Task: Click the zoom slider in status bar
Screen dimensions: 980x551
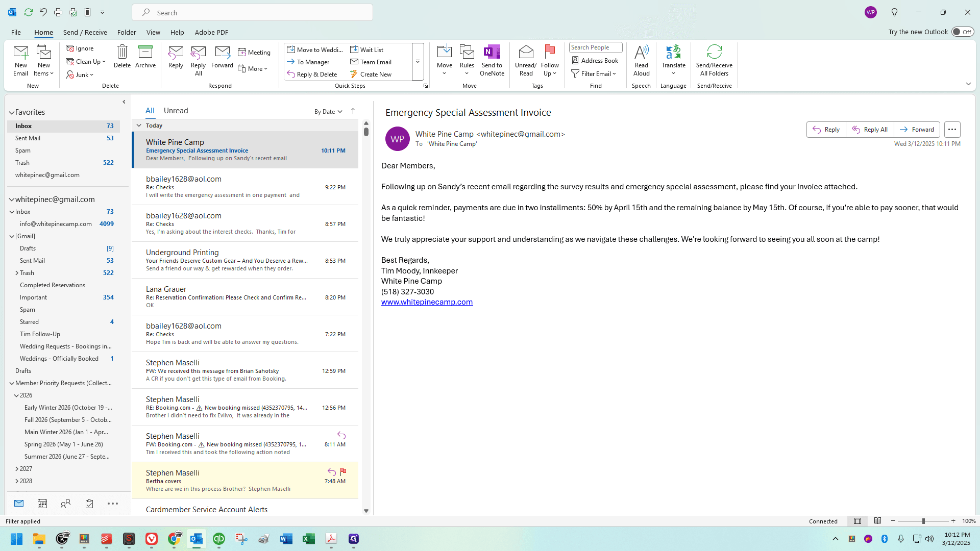Action: tap(923, 521)
